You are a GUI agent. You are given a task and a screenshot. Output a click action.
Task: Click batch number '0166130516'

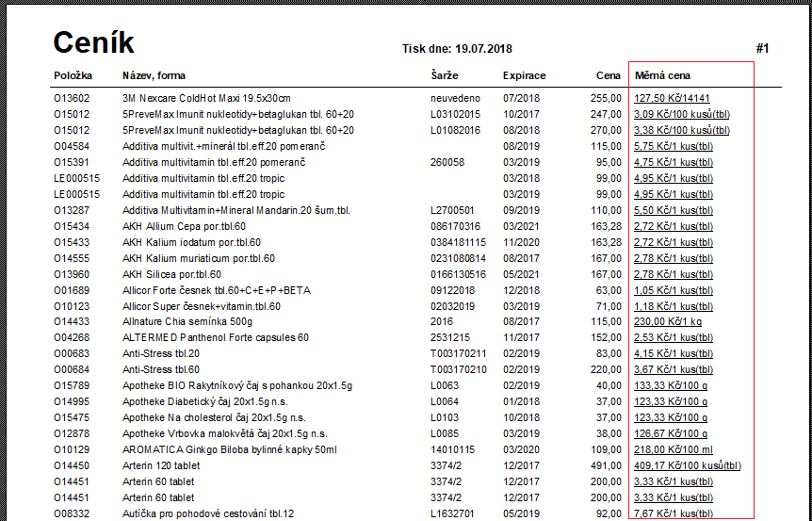tap(459, 274)
